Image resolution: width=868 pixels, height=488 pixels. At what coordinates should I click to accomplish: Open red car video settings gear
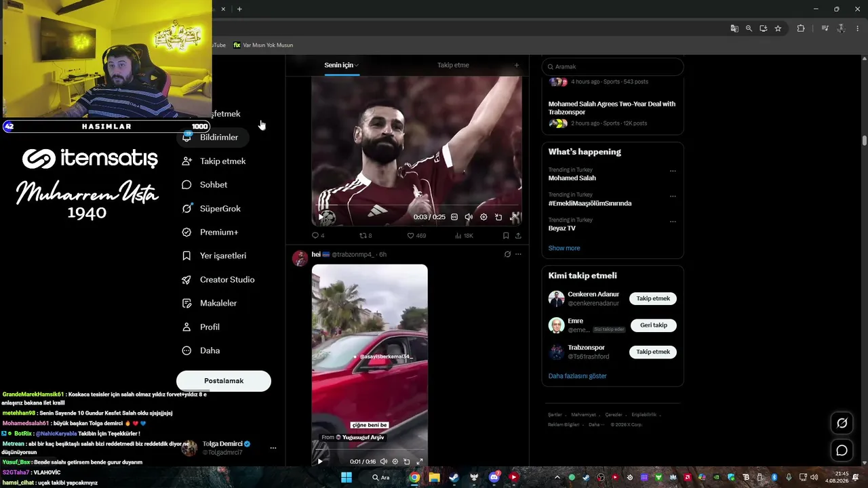(x=395, y=462)
